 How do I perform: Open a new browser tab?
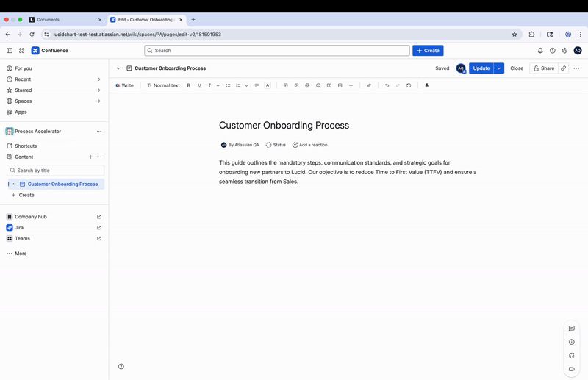point(193,20)
